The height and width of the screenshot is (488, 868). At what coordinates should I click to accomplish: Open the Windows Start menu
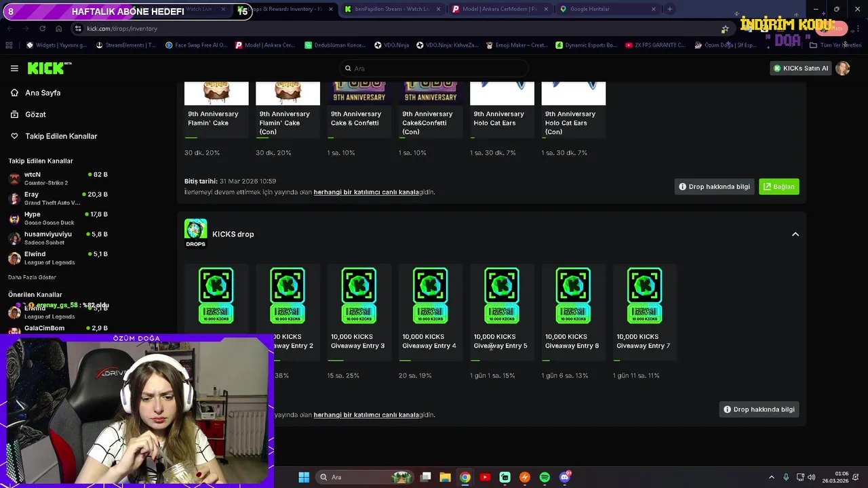pos(304,477)
